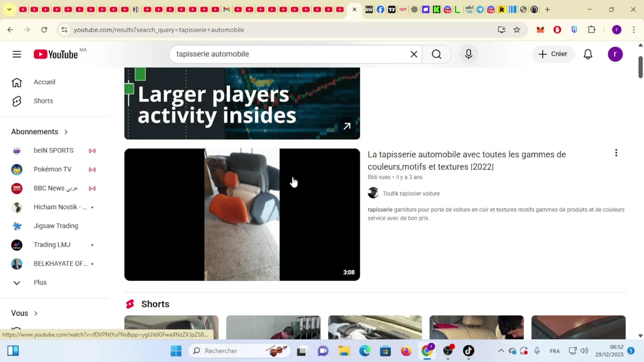
Task: Open the Toufik tapissier voiture channel name
Action: [411, 194]
